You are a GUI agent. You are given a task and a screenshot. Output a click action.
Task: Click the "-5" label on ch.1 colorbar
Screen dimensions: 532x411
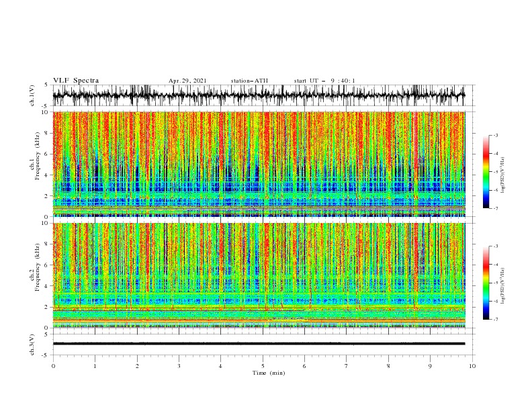(495, 172)
